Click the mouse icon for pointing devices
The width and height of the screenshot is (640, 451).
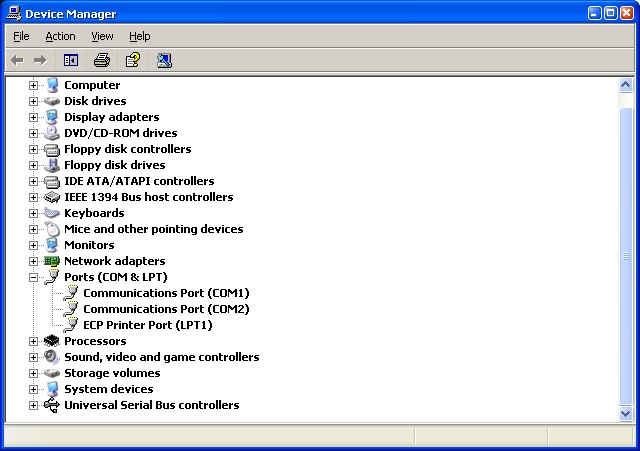tap(52, 229)
